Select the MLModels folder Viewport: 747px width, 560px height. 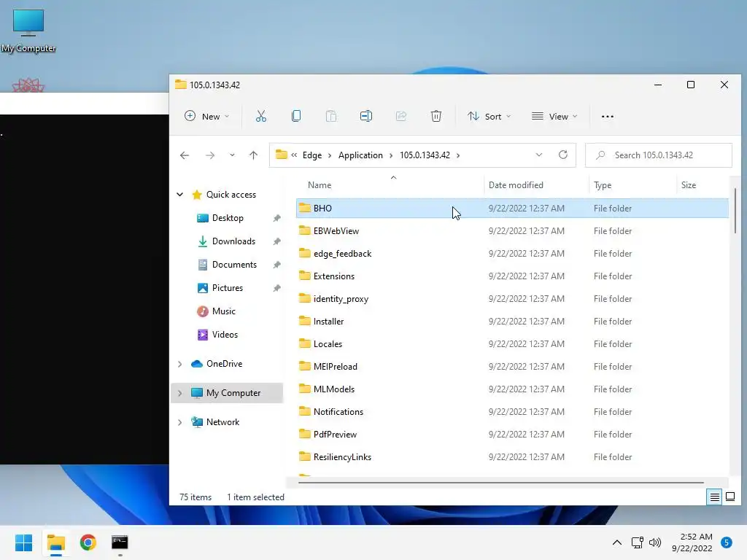(x=512, y=389)
